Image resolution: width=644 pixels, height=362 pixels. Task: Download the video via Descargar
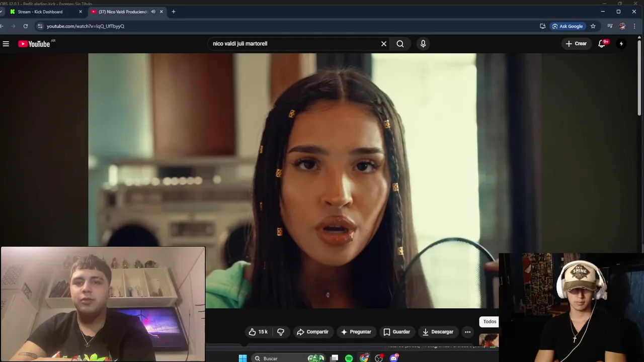coord(438,332)
